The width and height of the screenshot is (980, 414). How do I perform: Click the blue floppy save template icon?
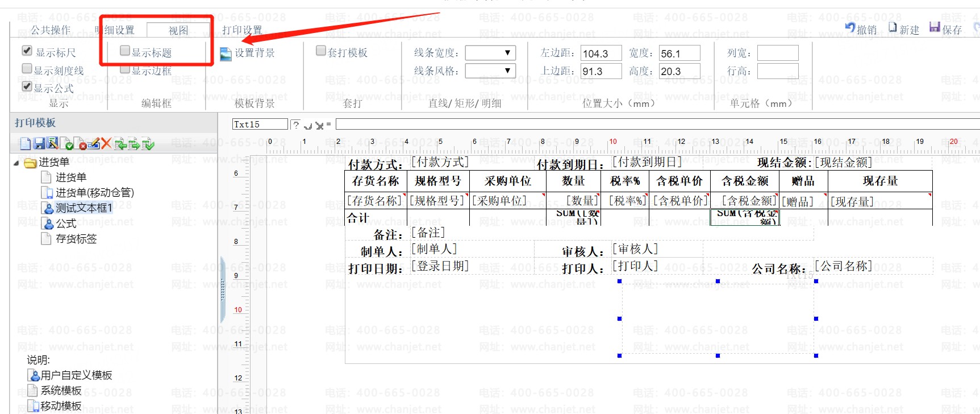point(39,144)
